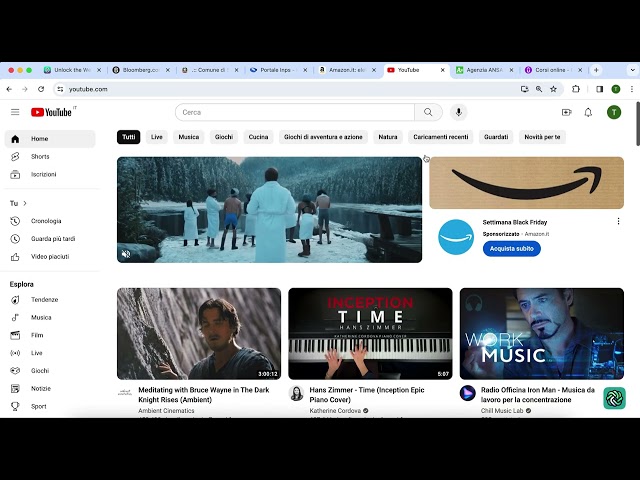Open Meditating with Bruce Wayne video title
Image resolution: width=640 pixels, height=480 pixels.
[204, 395]
